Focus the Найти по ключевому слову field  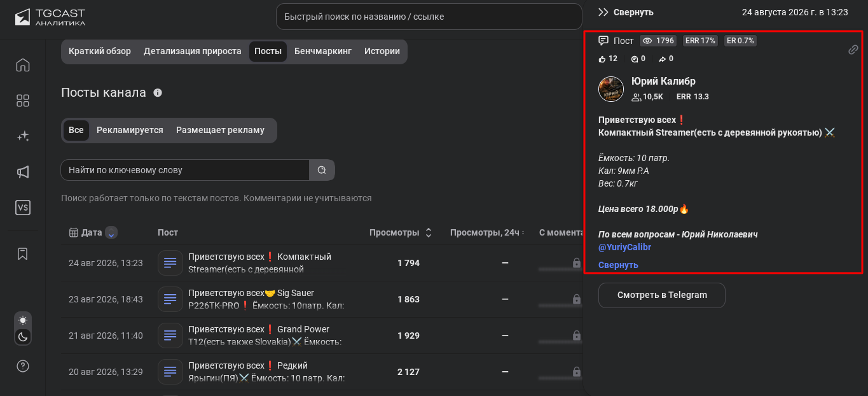pos(185,170)
